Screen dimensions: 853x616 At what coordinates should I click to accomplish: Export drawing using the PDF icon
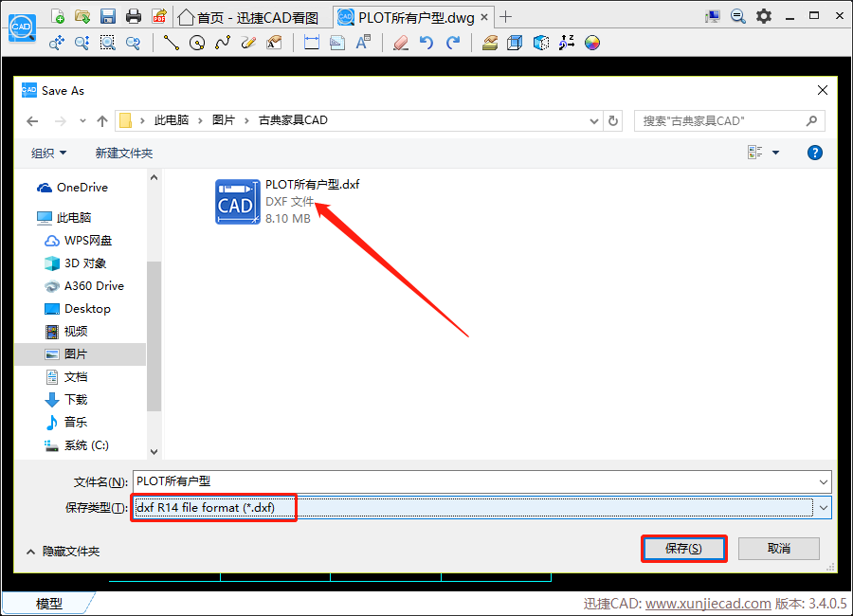(157, 16)
